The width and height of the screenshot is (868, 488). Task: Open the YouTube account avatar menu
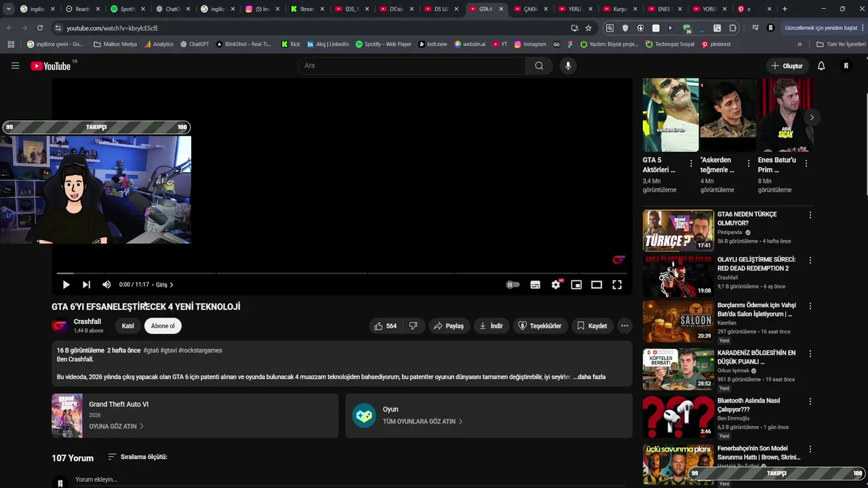pos(846,66)
